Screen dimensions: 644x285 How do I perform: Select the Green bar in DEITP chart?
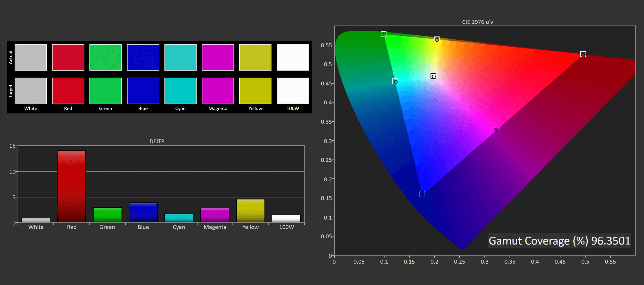pos(107,215)
